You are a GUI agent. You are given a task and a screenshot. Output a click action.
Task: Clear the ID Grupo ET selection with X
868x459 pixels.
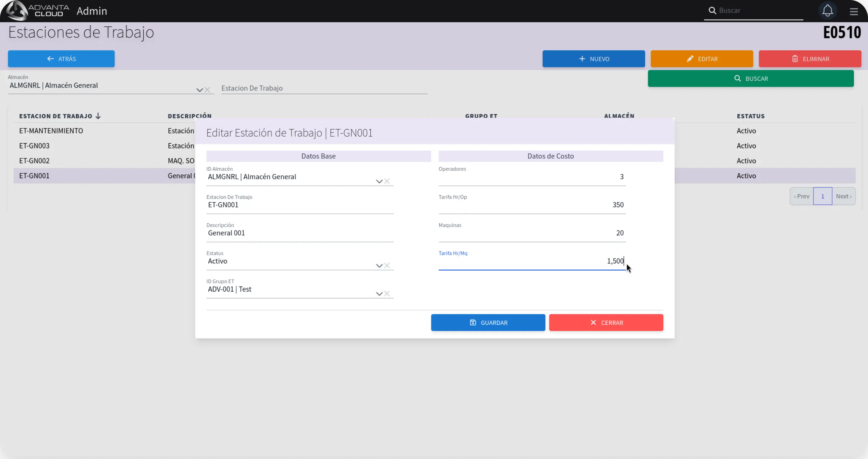(387, 294)
